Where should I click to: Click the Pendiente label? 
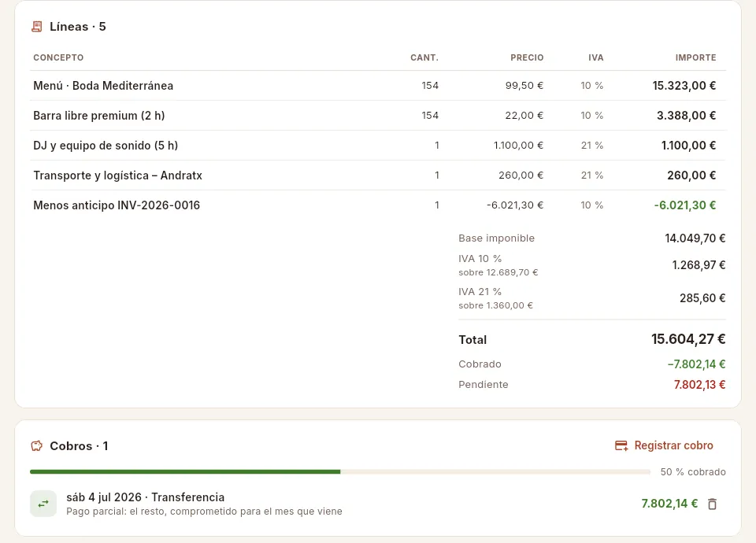[483, 385]
